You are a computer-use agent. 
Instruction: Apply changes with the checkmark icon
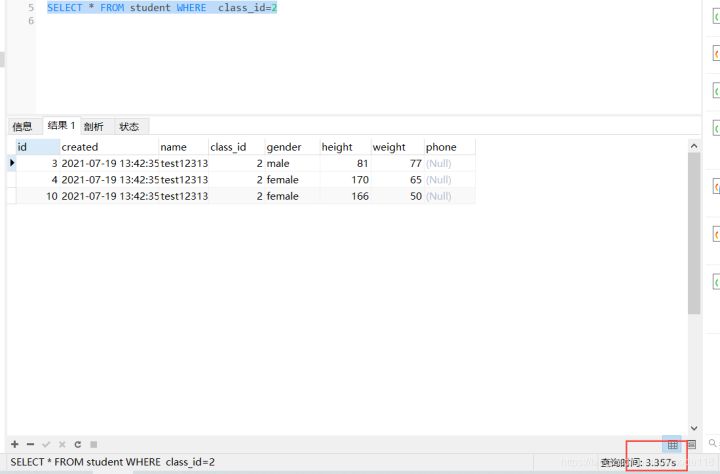[46, 444]
